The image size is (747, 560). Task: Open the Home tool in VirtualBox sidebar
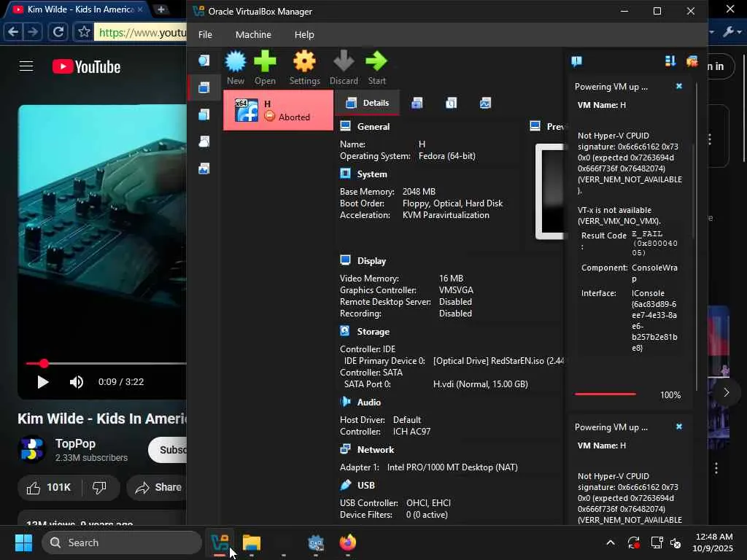tap(204, 61)
